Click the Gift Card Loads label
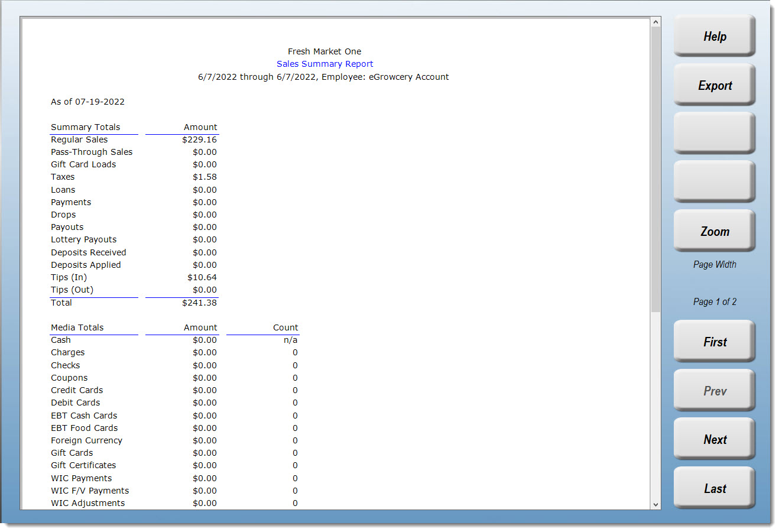 pos(83,164)
